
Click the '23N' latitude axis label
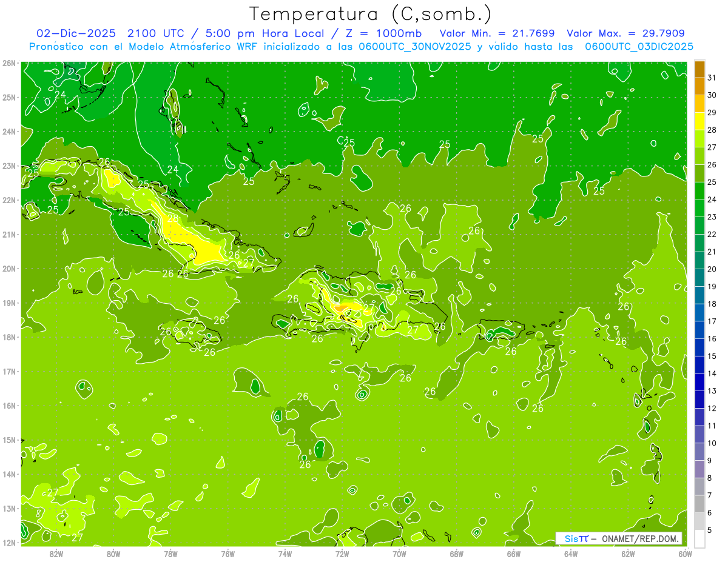click(x=8, y=166)
